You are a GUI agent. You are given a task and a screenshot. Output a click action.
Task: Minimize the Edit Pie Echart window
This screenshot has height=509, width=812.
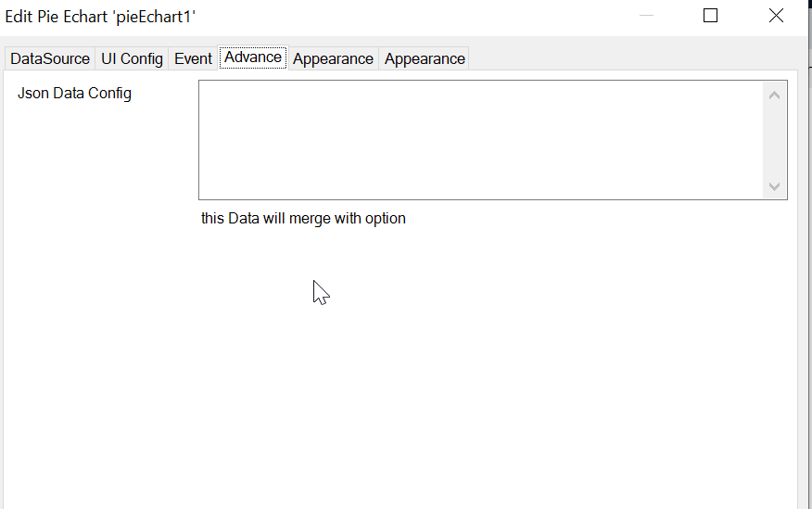(x=647, y=16)
